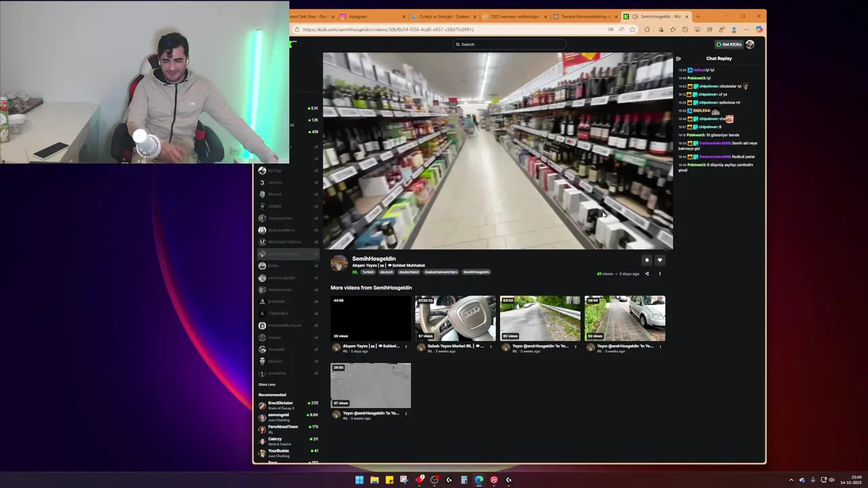Click the favorites star in address bar
The width and height of the screenshot is (868, 488).
pos(633,29)
